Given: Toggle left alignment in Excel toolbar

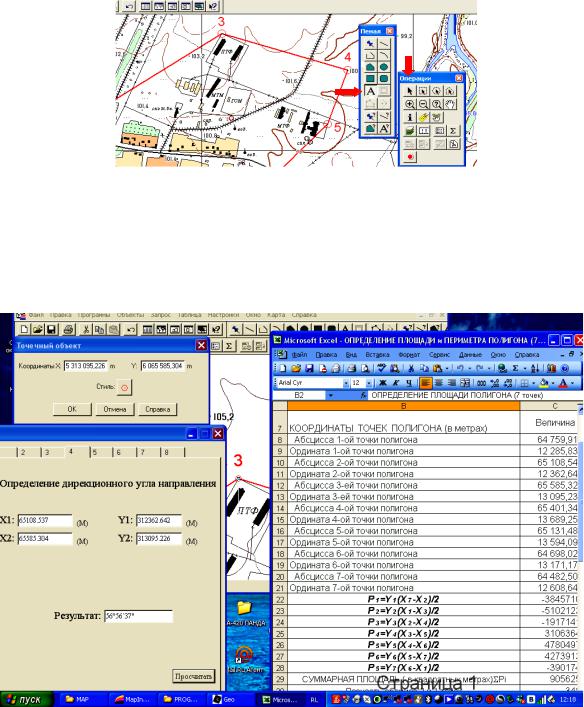Looking at the screenshot, I should 425,383.
